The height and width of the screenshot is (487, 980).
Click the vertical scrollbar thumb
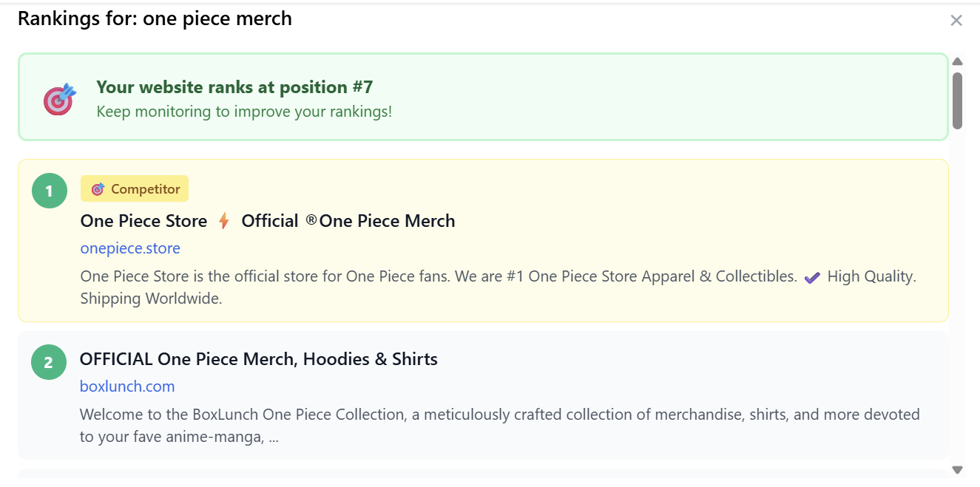[x=957, y=101]
